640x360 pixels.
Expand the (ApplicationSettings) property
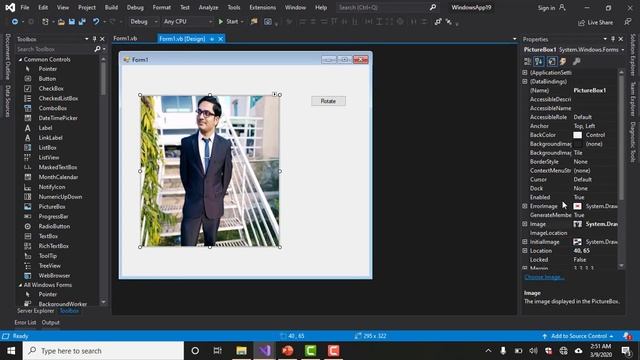click(525, 73)
